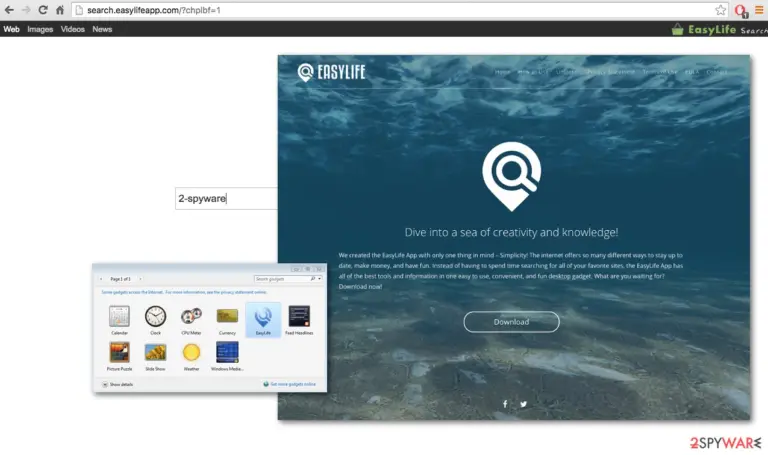Image resolution: width=768 pixels, height=455 pixels.
Task: Go to next gadget page arrow
Action: (140, 279)
